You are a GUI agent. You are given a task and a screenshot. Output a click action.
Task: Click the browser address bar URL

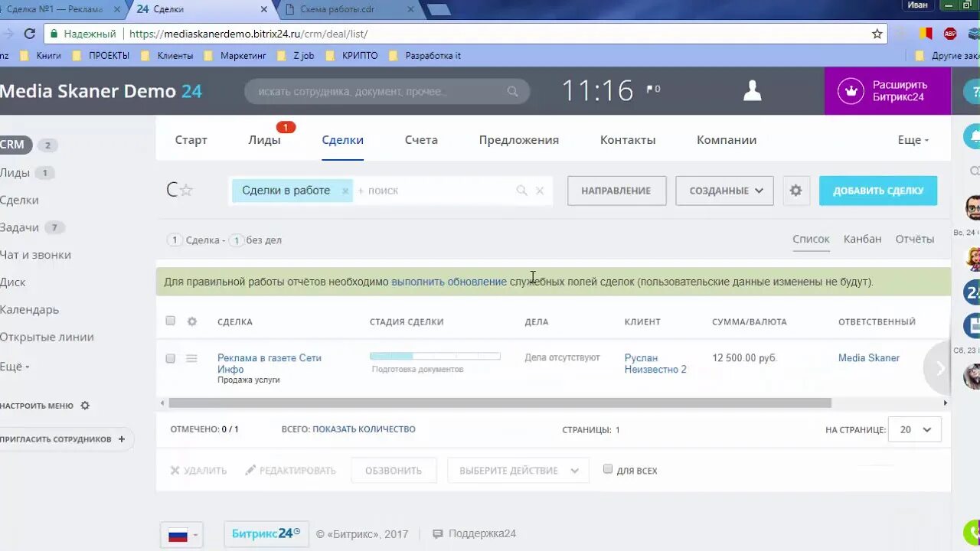coord(248,34)
